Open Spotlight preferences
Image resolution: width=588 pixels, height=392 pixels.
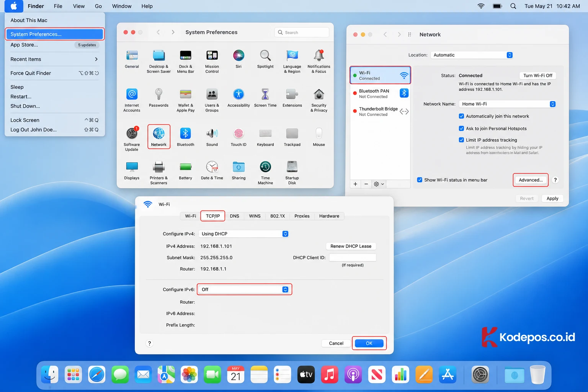[x=265, y=59]
